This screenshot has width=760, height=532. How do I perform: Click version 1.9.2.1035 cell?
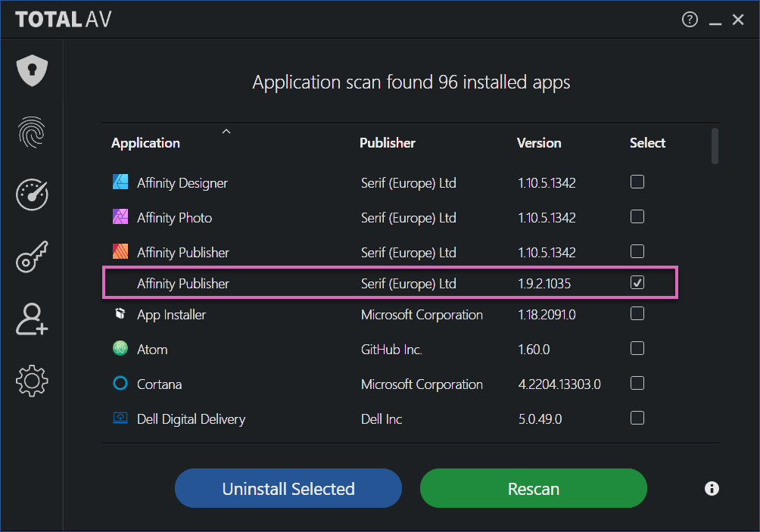(544, 284)
